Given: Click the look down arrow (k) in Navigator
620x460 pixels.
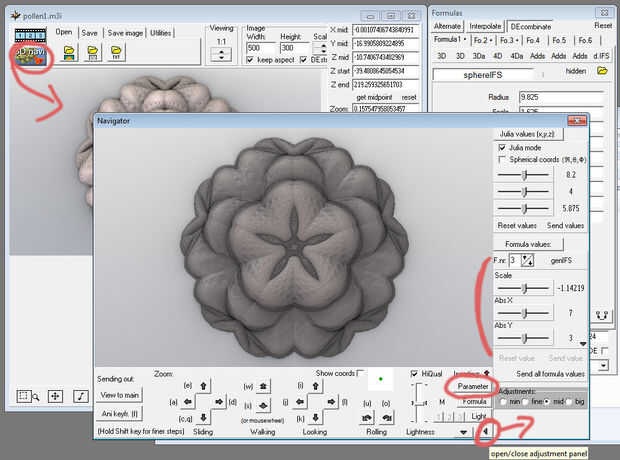Looking at the screenshot, I should click(x=315, y=417).
